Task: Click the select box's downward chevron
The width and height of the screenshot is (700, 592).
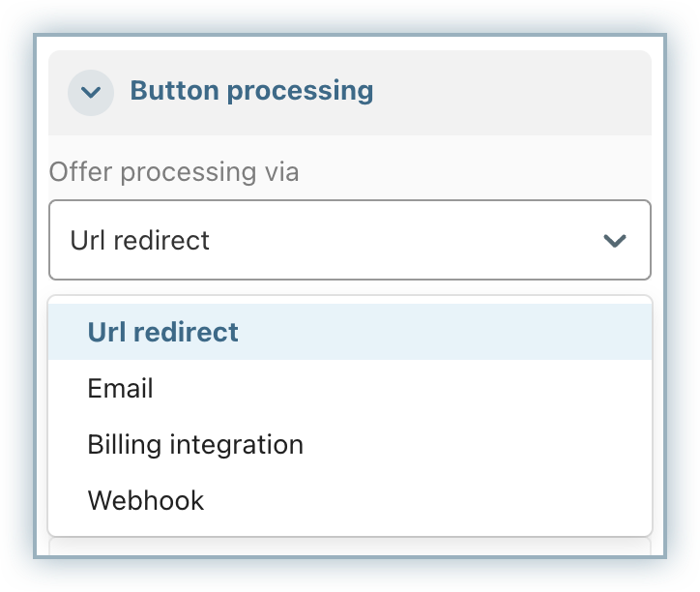Action: point(615,241)
